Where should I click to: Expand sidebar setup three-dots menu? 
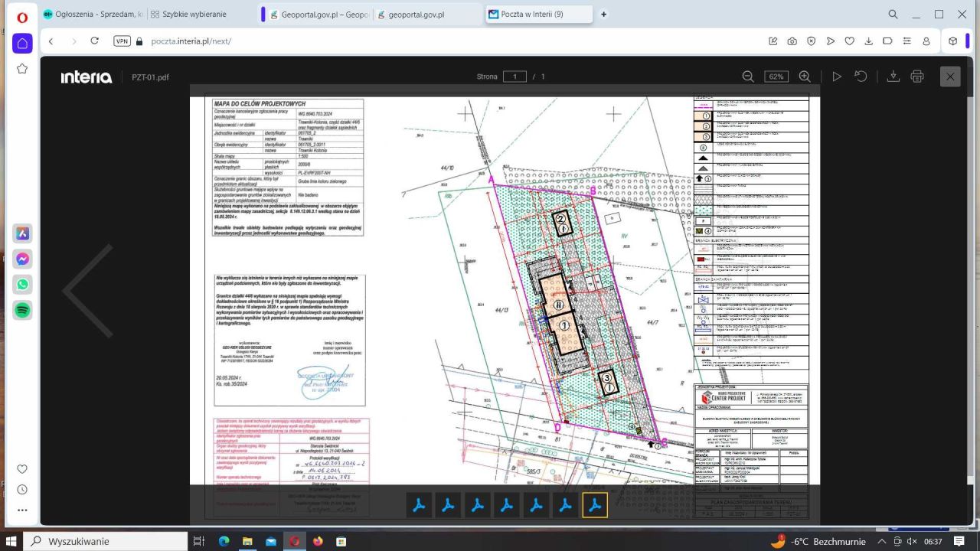(x=22, y=510)
